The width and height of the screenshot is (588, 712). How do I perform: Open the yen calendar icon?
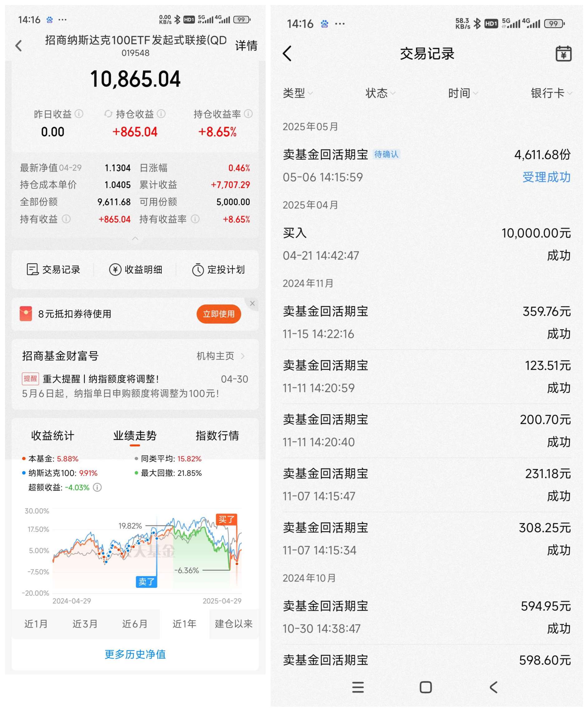coord(564,54)
